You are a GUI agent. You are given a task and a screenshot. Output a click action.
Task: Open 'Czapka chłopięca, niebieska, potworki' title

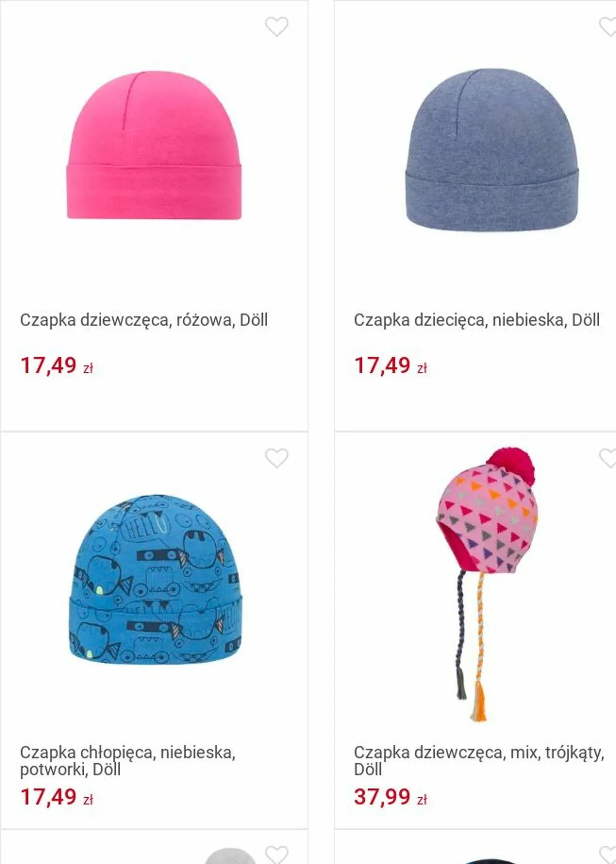(x=128, y=760)
